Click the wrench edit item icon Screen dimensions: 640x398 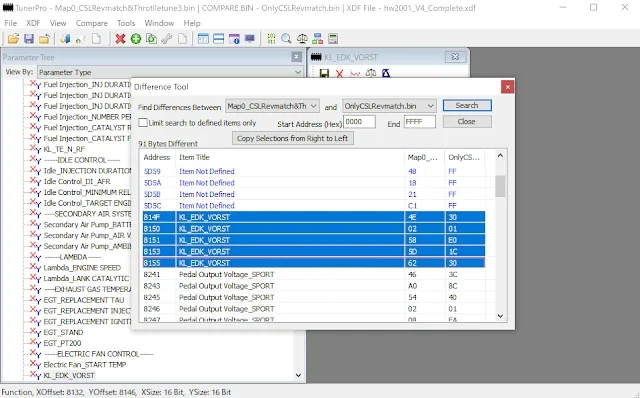(167, 39)
